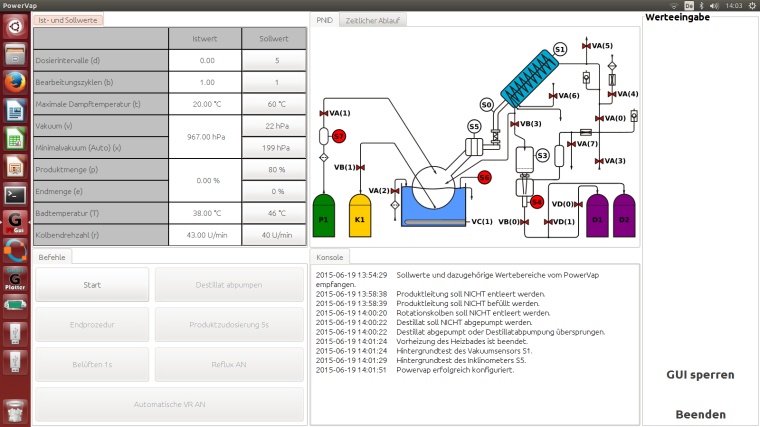760x427 pixels.
Task: Click the Badtemperatur Sollwert field showing 46 °C
Action: 274,214
